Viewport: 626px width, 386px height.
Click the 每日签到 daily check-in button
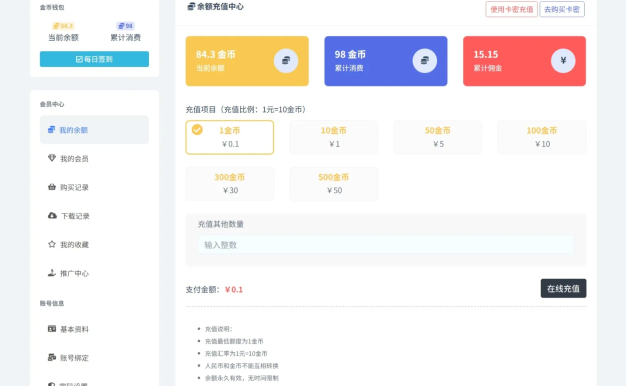pos(94,59)
